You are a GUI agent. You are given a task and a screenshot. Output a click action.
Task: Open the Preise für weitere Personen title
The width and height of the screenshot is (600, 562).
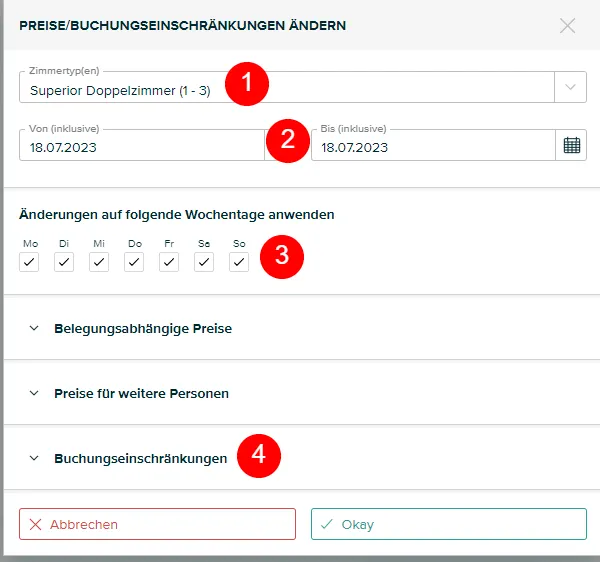click(x=142, y=394)
